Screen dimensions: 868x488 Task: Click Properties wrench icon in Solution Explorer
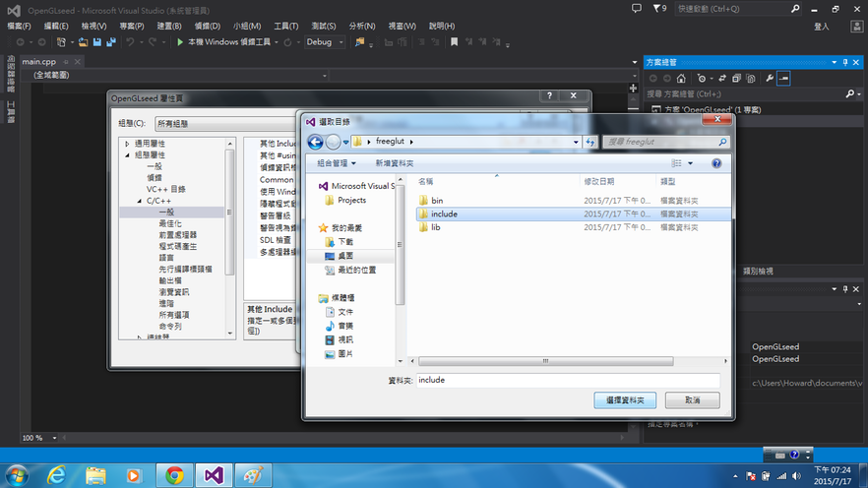(770, 79)
